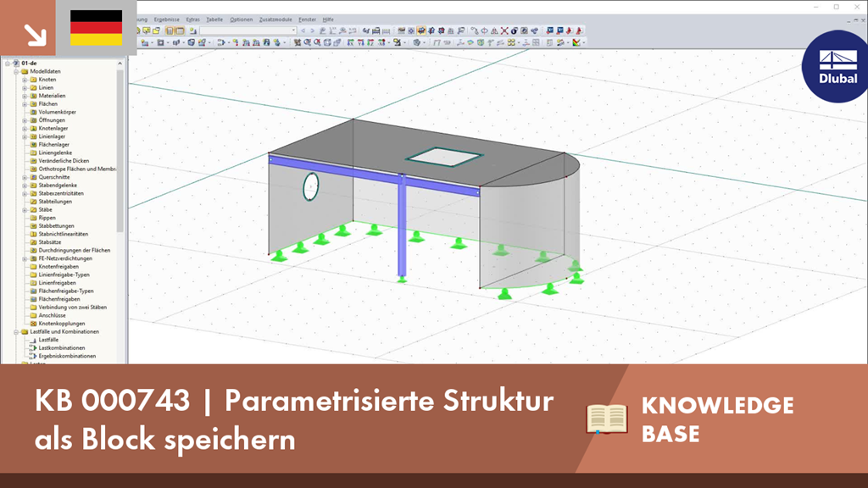Click the 01-de model root icon
Screen dimensions: 868x488
[x=16, y=64]
